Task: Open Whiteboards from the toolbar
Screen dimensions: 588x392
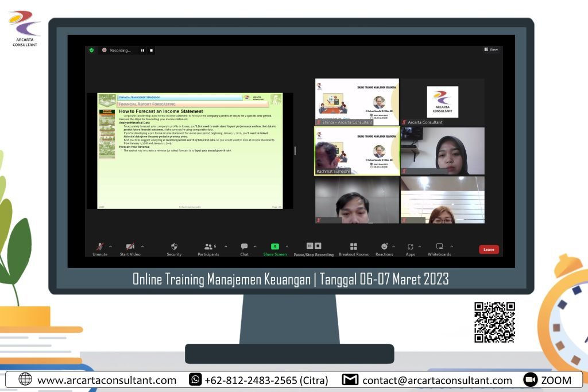Action: point(439,247)
